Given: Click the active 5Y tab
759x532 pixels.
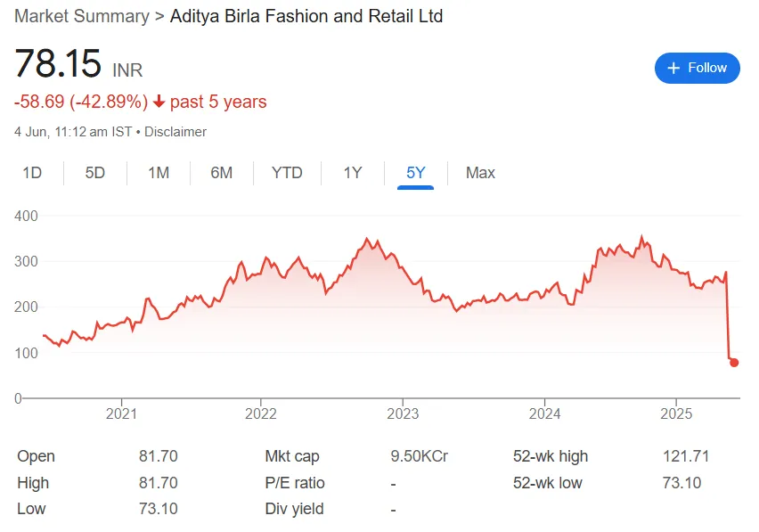Looking at the screenshot, I should tap(415, 173).
